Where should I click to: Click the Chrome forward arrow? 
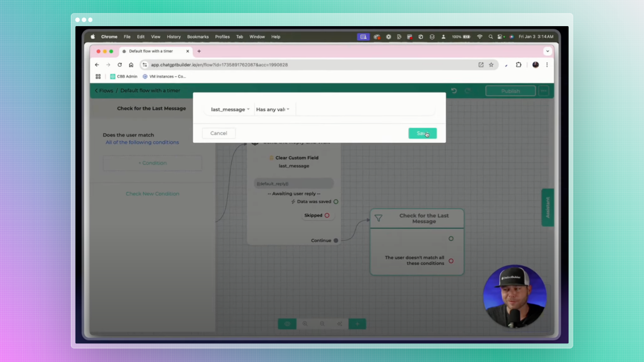[108, 65]
